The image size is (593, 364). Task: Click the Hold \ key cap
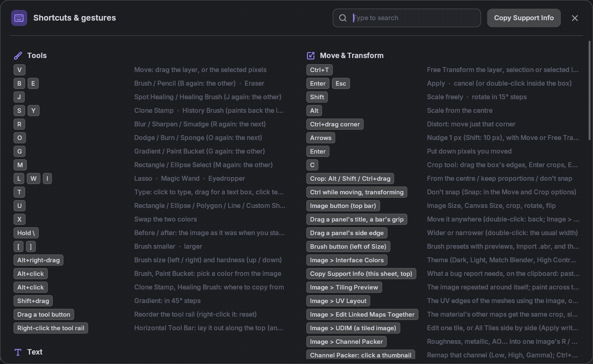click(x=26, y=233)
